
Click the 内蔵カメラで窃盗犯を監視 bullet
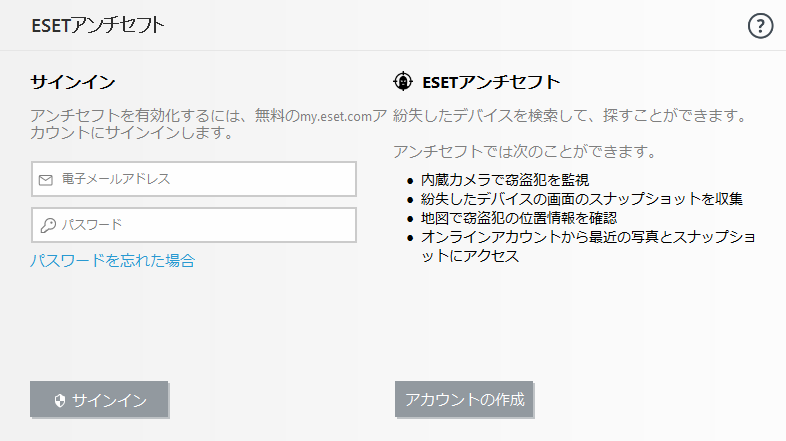pos(505,180)
